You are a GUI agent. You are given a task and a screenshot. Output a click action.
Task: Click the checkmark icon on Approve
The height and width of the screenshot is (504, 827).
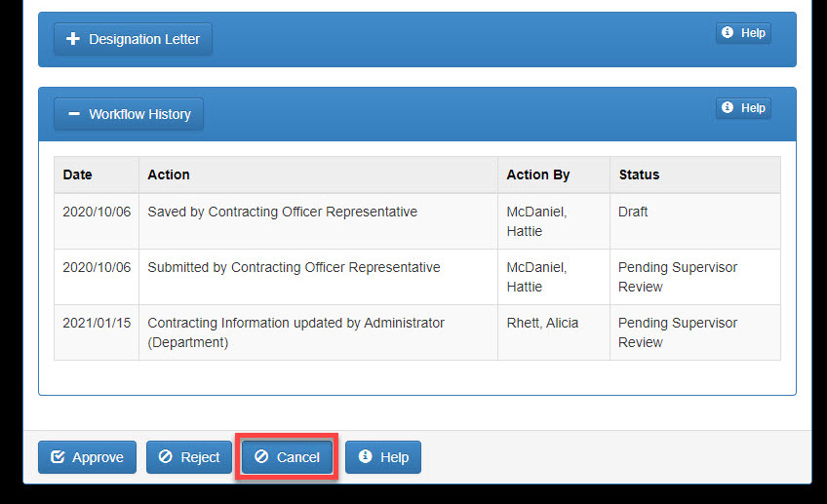59,457
